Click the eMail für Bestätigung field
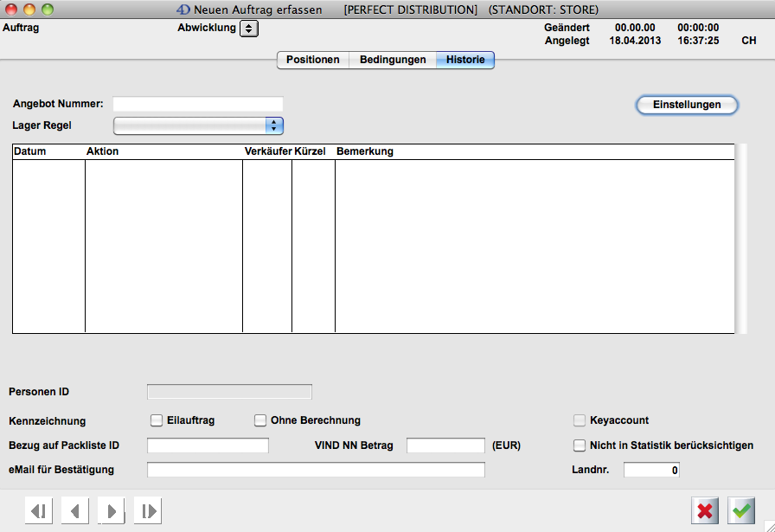Screen dimensions: 775x532 pyautogui.click(x=316, y=470)
